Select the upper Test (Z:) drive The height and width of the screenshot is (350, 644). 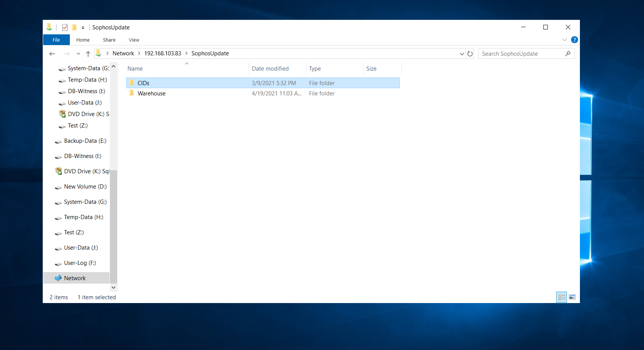(73, 126)
